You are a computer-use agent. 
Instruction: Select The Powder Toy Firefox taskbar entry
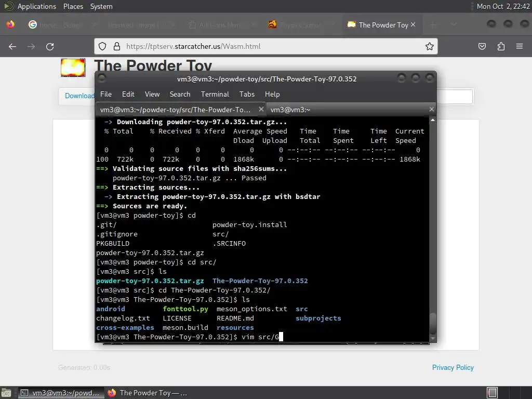(147, 393)
